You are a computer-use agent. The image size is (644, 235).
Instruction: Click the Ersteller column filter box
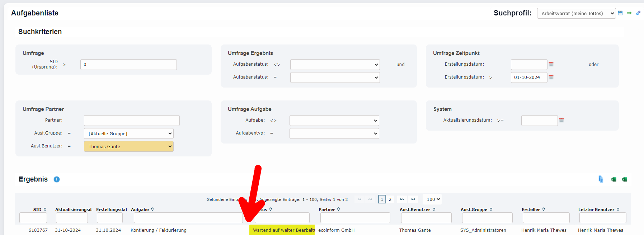[x=546, y=218]
